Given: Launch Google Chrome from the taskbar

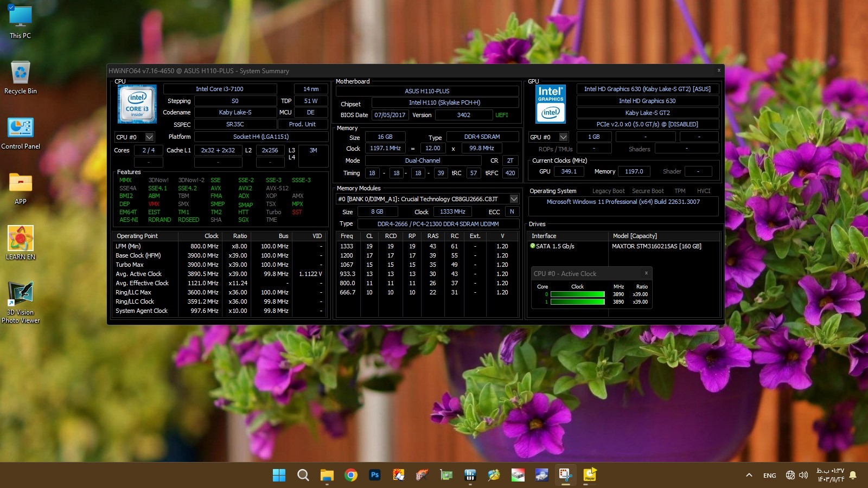Looking at the screenshot, I should [x=351, y=475].
